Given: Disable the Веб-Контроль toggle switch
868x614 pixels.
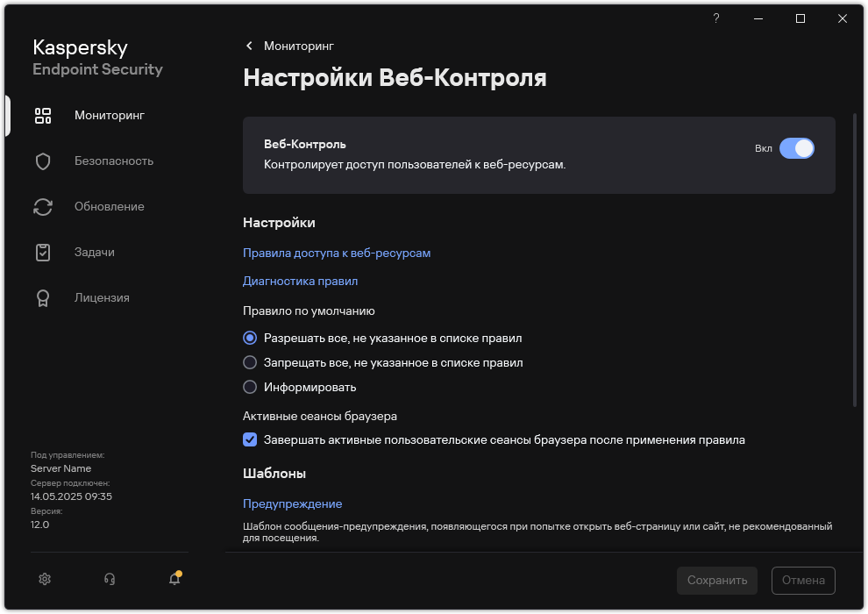Looking at the screenshot, I should pos(796,149).
